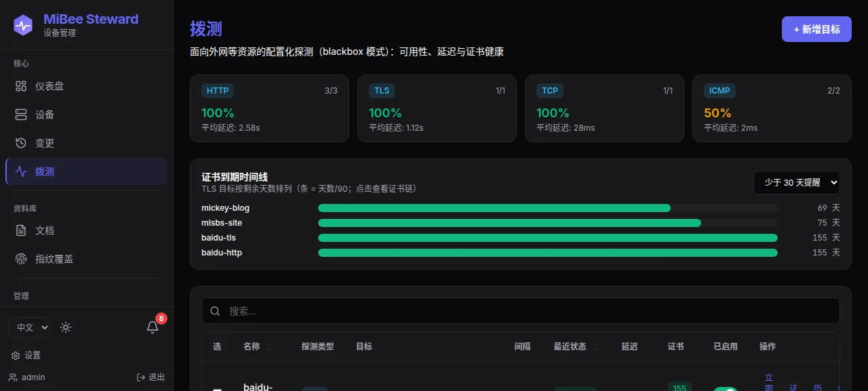Image resolution: width=868 pixels, height=391 pixels.
Task: Focus the 搜索 search input field
Action: (521, 311)
